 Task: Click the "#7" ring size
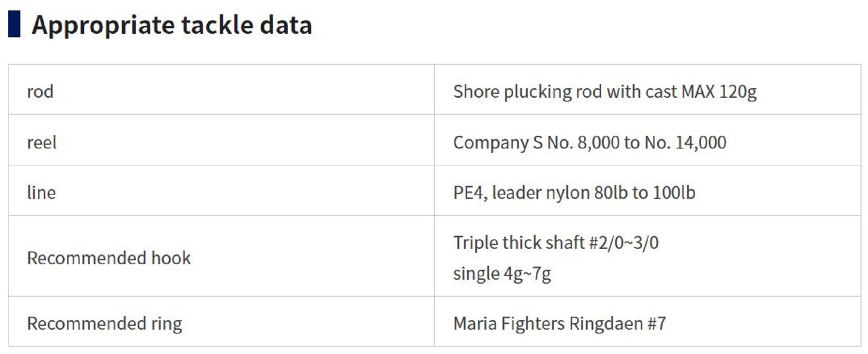coord(656,323)
